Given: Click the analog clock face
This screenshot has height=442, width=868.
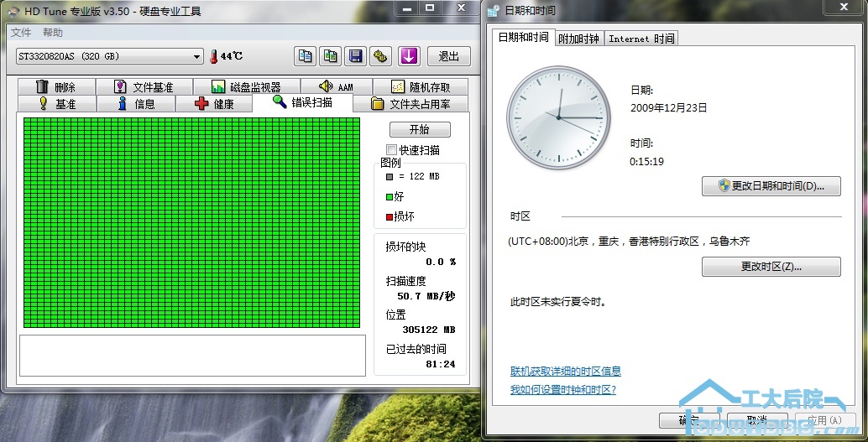Looking at the screenshot, I should [558, 117].
